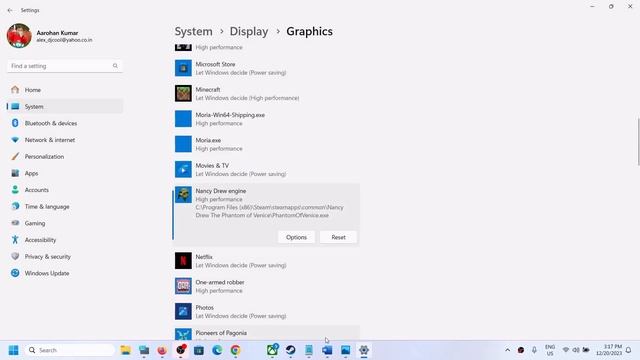Reset Nancy Drew engine graphics preference
Image resolution: width=640 pixels, height=360 pixels.
tap(338, 237)
